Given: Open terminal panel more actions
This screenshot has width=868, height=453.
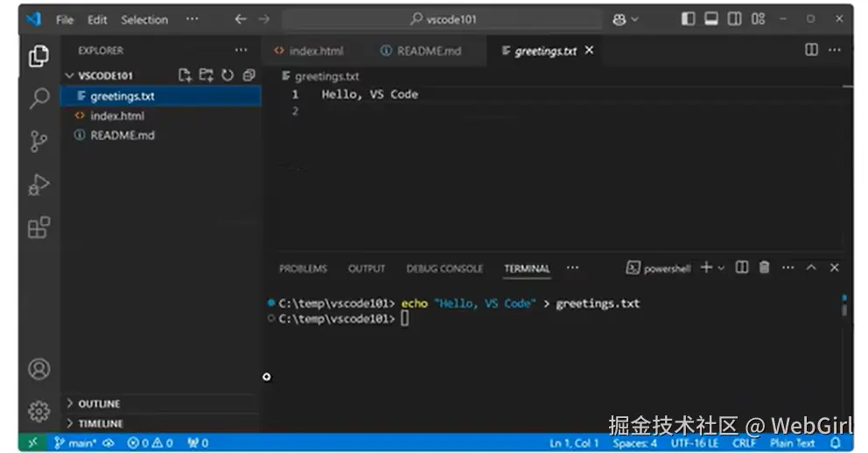Looking at the screenshot, I should click(x=787, y=268).
